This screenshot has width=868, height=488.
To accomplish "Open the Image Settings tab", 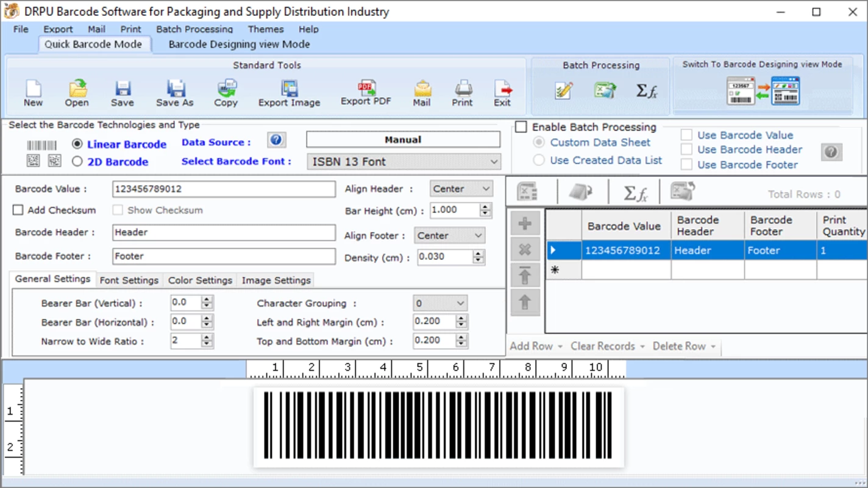I will 276,280.
